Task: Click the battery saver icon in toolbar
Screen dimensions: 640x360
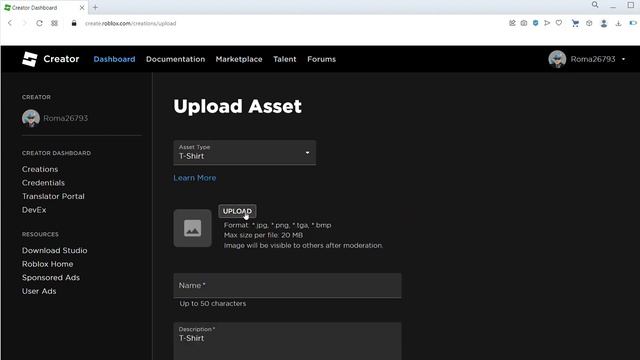Action: coord(633,23)
